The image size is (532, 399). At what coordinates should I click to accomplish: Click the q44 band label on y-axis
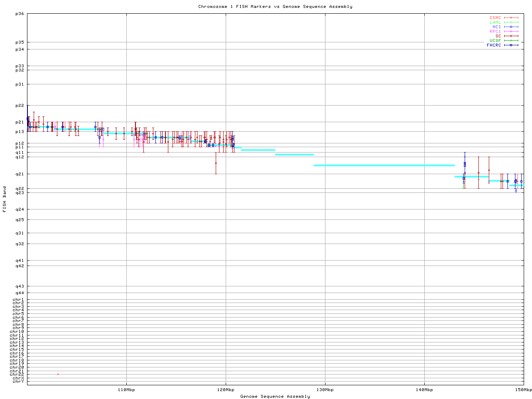pyautogui.click(x=20, y=293)
